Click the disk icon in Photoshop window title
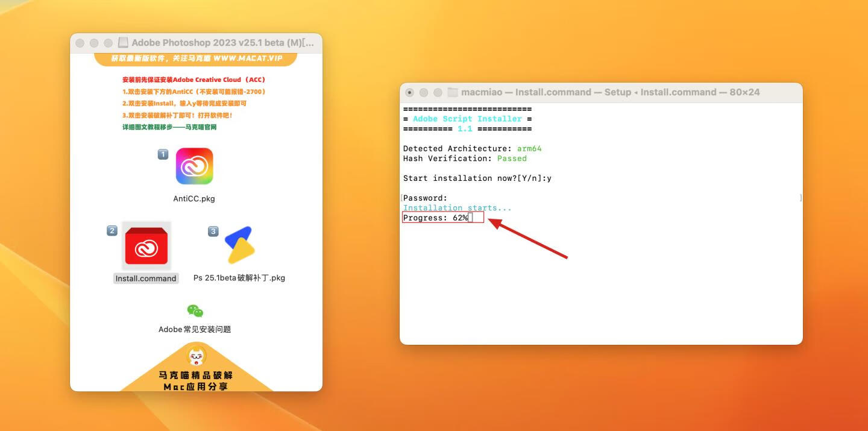The height and width of the screenshot is (431, 868). click(123, 43)
